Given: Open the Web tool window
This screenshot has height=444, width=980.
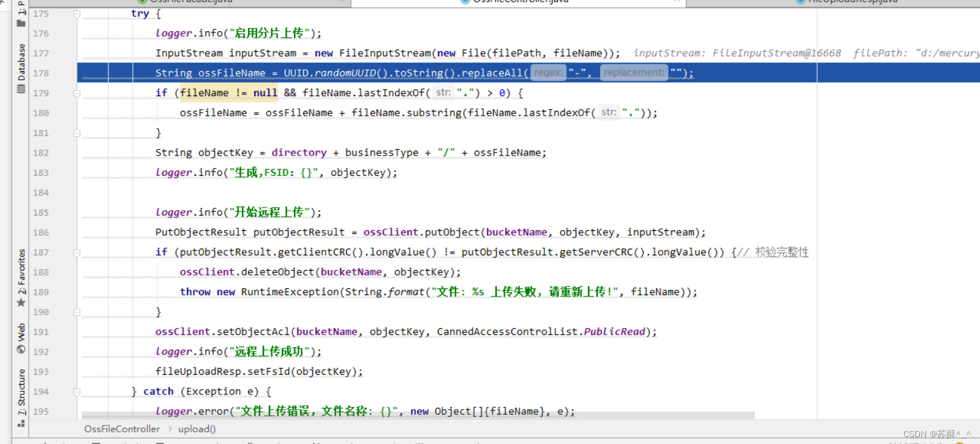Looking at the screenshot, I should (21, 338).
